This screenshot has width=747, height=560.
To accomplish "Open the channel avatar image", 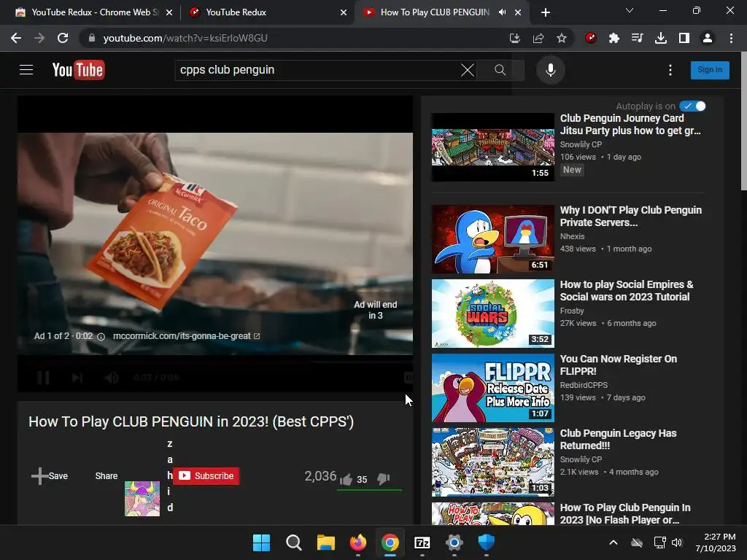I will click(x=142, y=499).
